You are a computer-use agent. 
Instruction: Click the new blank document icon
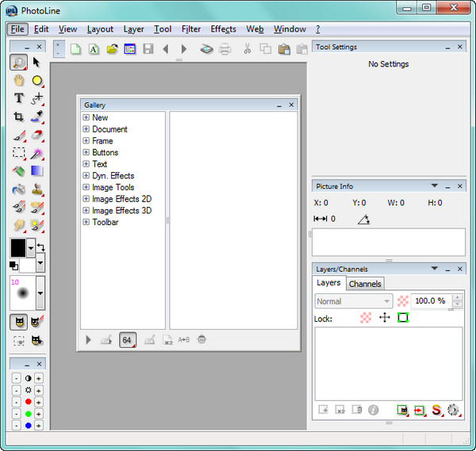[x=76, y=49]
